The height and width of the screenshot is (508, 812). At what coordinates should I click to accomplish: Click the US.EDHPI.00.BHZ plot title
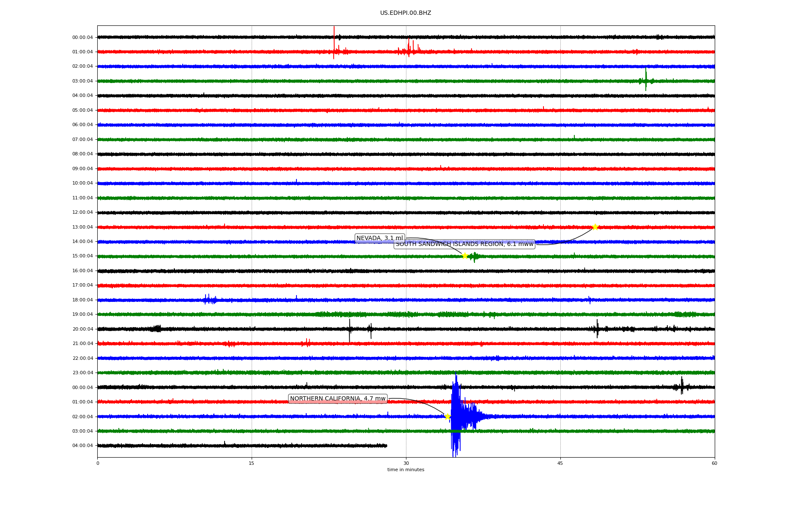click(406, 13)
